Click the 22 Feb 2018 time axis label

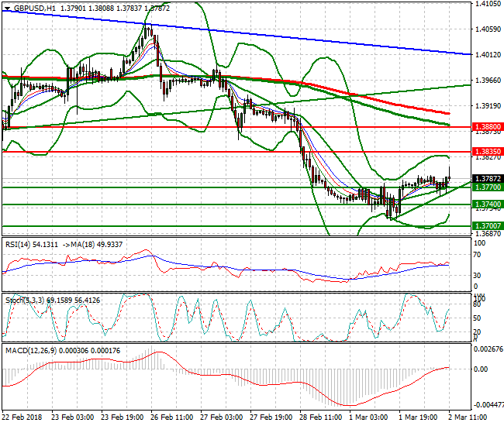pos(22,417)
